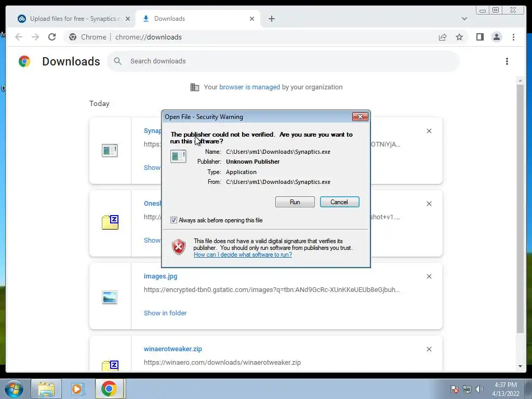Click the Search downloads field
Screen dimensions: 532x399
283,61
